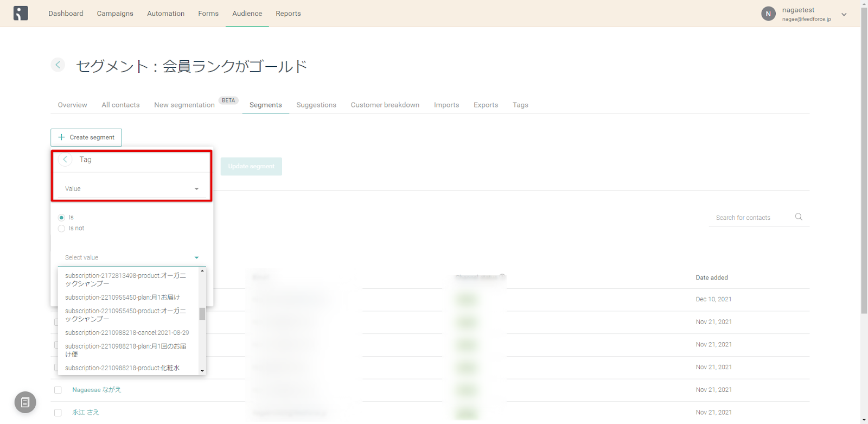
Task: Choose subscription-2210955450-product:オーガニックシャンプー option
Action: [129, 315]
